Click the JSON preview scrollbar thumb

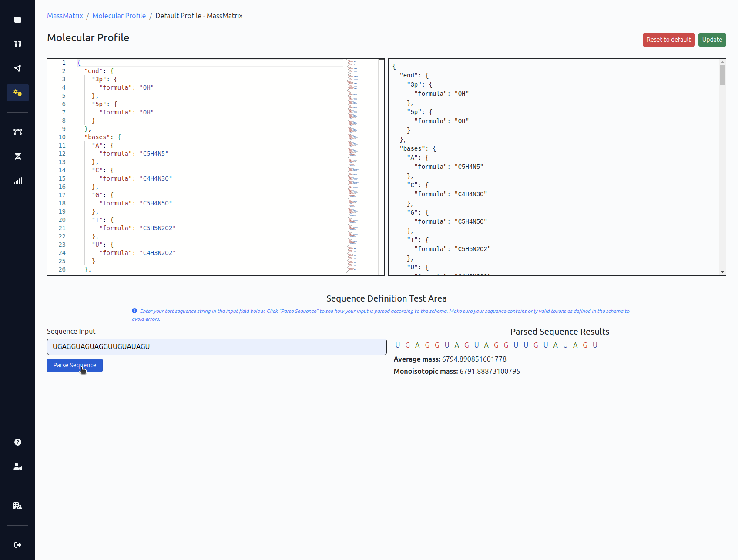[x=722, y=75]
